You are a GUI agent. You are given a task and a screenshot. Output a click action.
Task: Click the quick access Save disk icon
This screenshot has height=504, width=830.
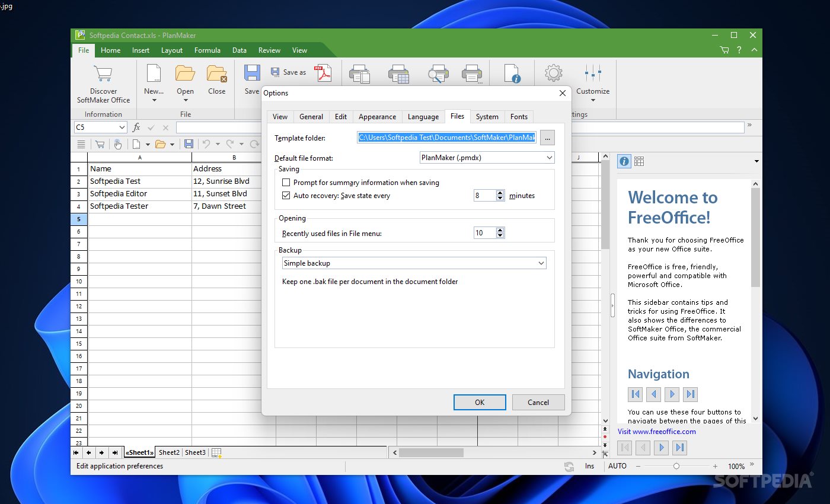coord(189,144)
